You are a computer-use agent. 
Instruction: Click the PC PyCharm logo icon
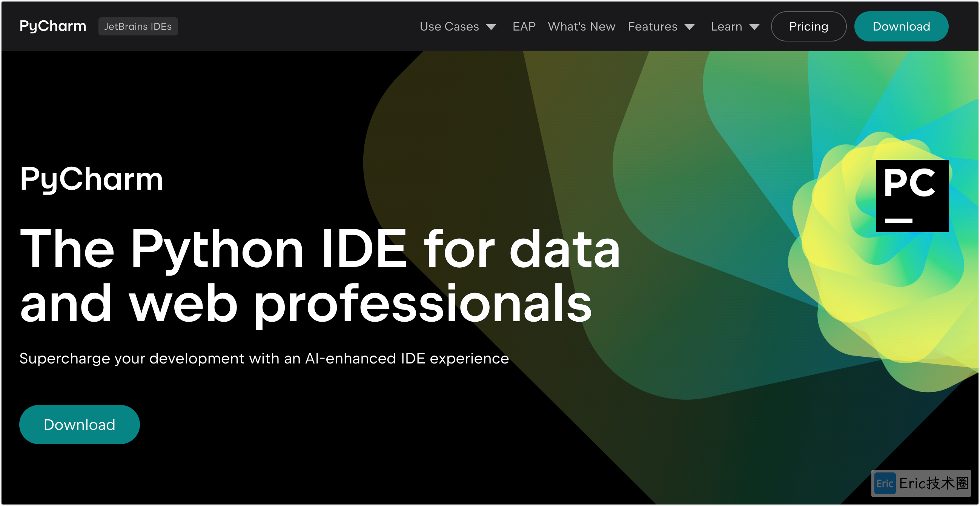[x=912, y=196]
